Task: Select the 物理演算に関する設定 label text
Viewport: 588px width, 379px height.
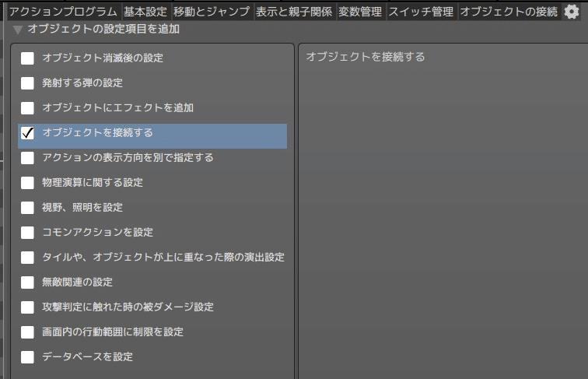Action: (x=93, y=183)
